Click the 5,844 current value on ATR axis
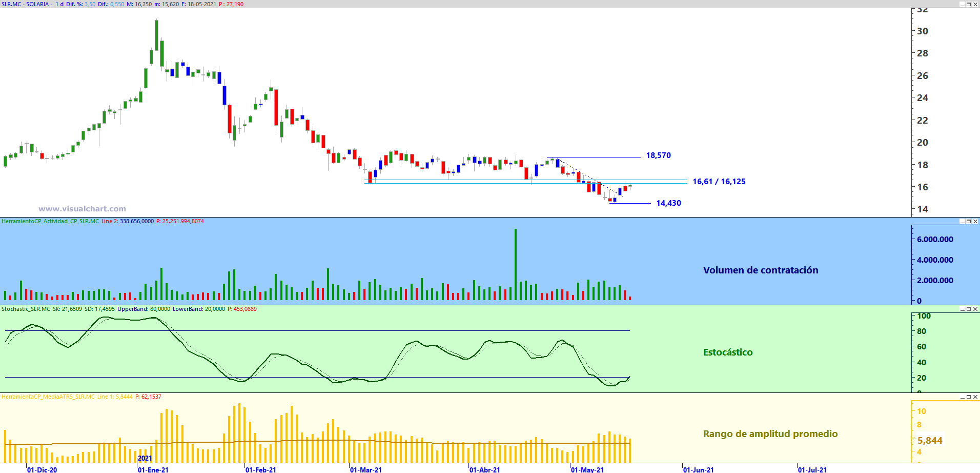Viewport: 980px width, 473px height. tap(930, 441)
